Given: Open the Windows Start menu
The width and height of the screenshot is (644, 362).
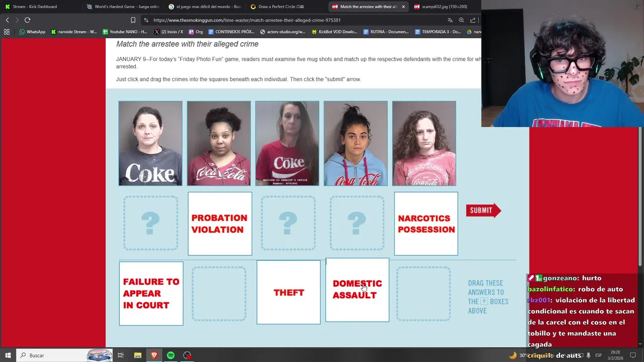Looking at the screenshot, I should pos(8,355).
